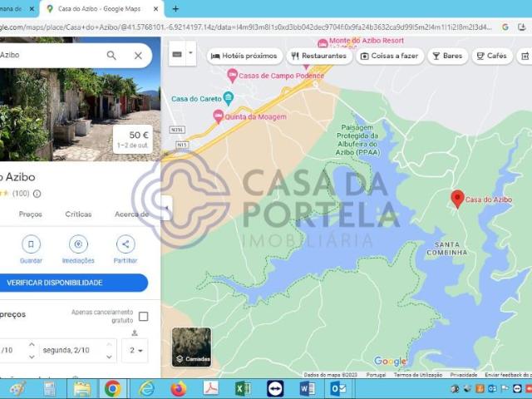Click the Portugal link in map footer

click(376, 375)
